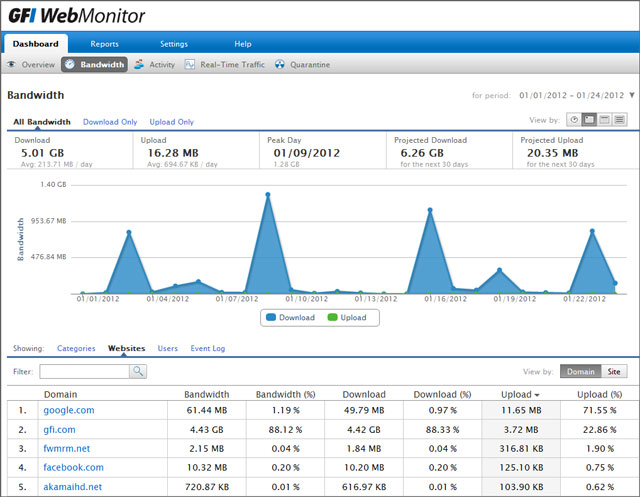Click the Real-Time Traffic chart icon
Image resolution: width=640 pixels, height=497 pixels.
(x=190, y=65)
